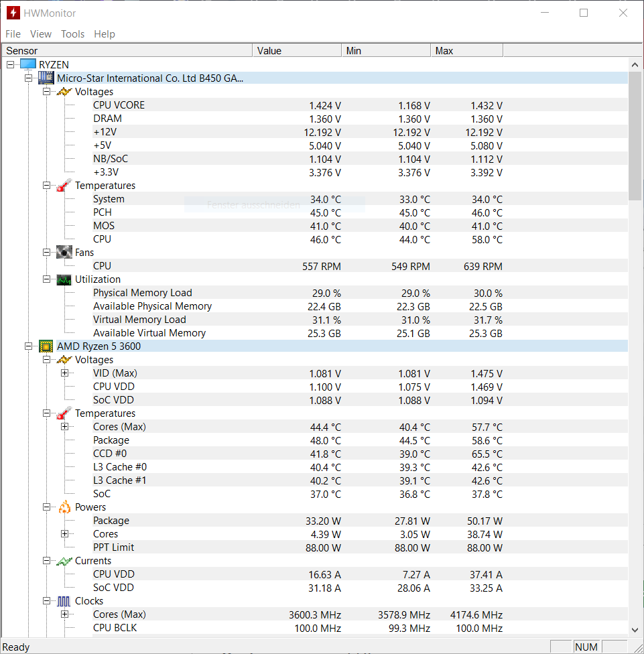Viewport: 644px width, 654px height.
Task: Select the Clocks icon under the processor
Action: pos(64,600)
